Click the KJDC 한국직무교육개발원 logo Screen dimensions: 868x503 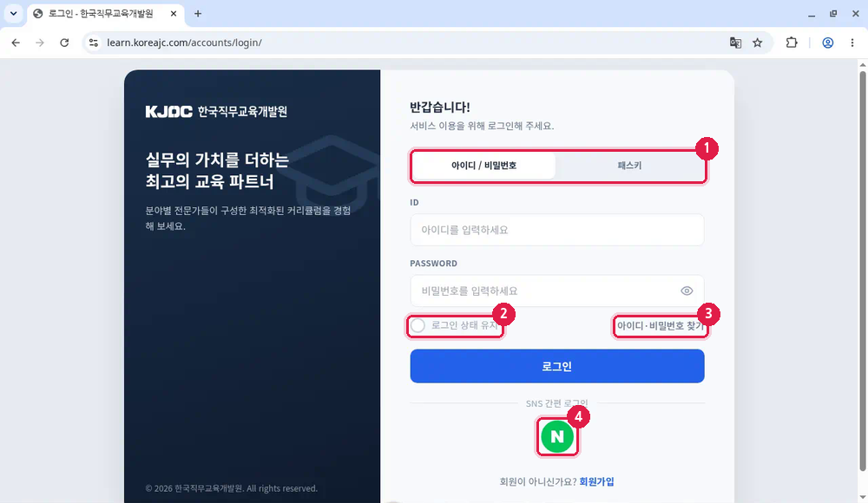point(216,111)
